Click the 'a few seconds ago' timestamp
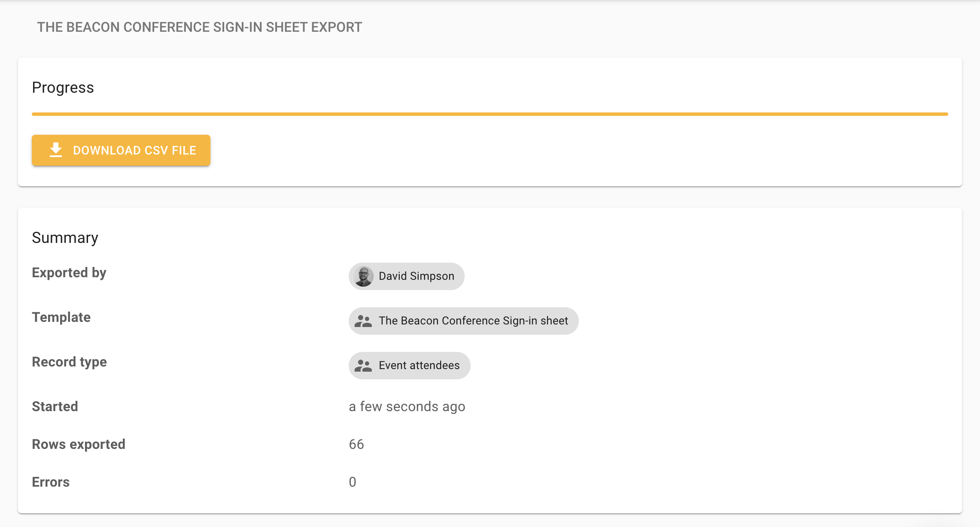This screenshot has width=980, height=527. pos(407,406)
